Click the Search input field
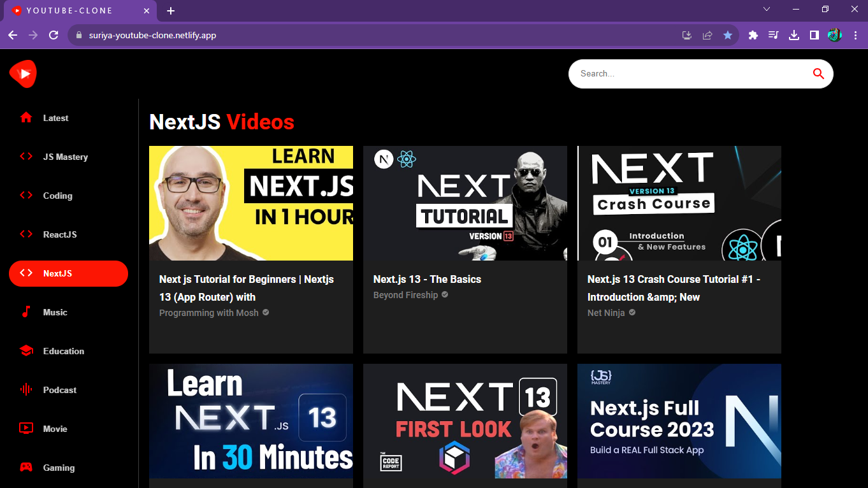Image resolution: width=868 pixels, height=488 pixels. [691, 74]
